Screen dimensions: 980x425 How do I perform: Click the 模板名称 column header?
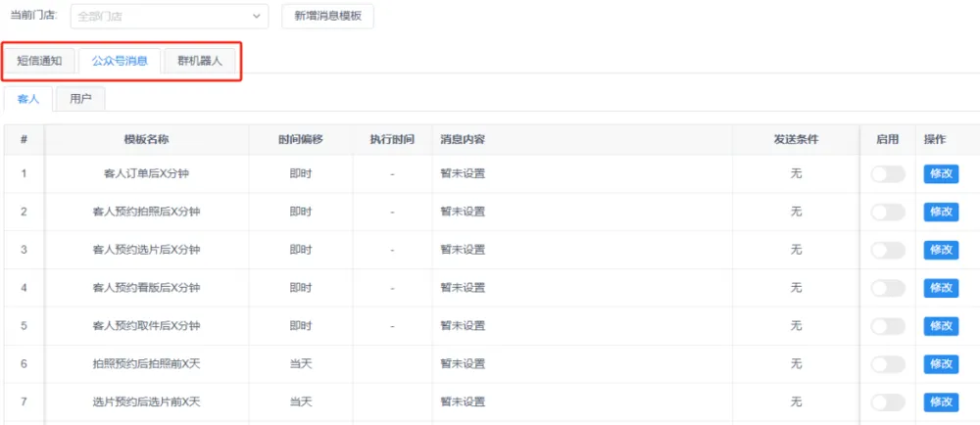[146, 140]
